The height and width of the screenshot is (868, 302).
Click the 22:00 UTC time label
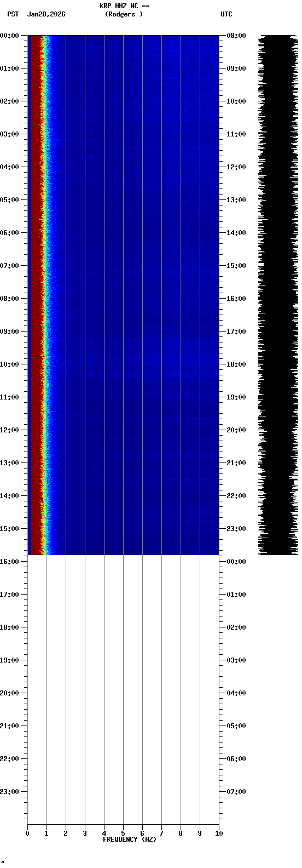[236, 496]
